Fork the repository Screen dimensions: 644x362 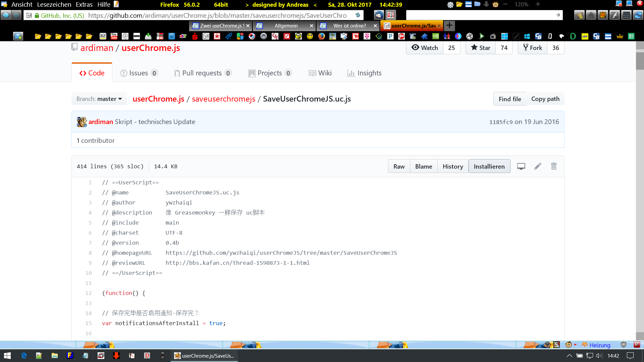click(532, 48)
